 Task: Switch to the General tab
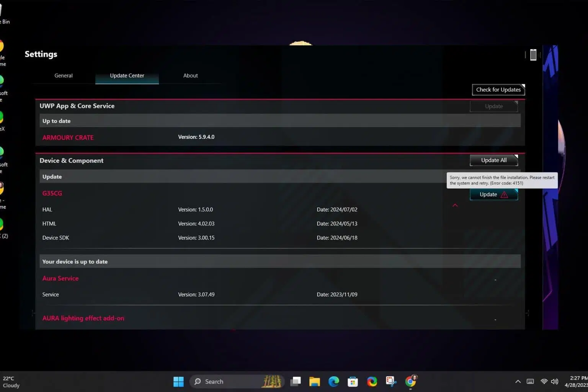[64, 76]
